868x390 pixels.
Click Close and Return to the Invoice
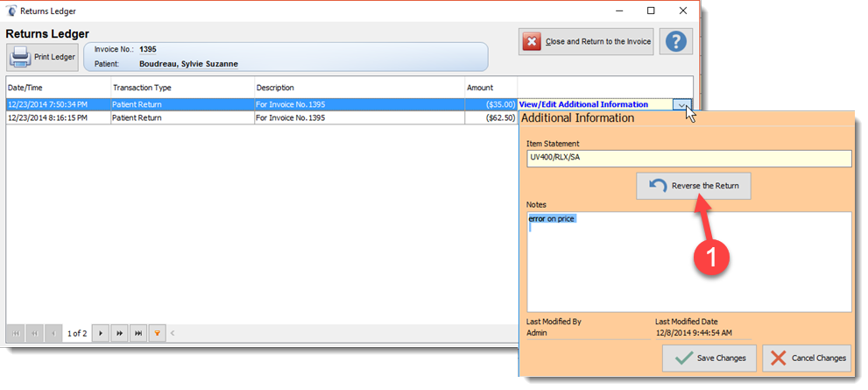pos(586,41)
